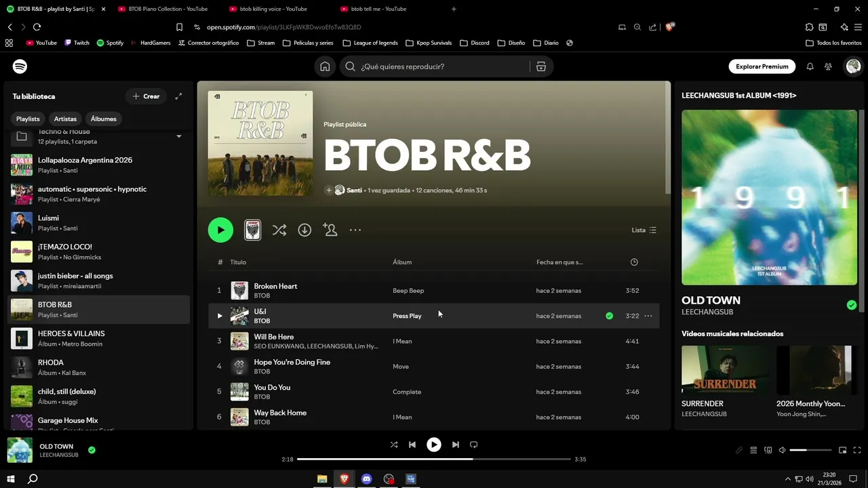Open the mini player icon

pyautogui.click(x=843, y=450)
